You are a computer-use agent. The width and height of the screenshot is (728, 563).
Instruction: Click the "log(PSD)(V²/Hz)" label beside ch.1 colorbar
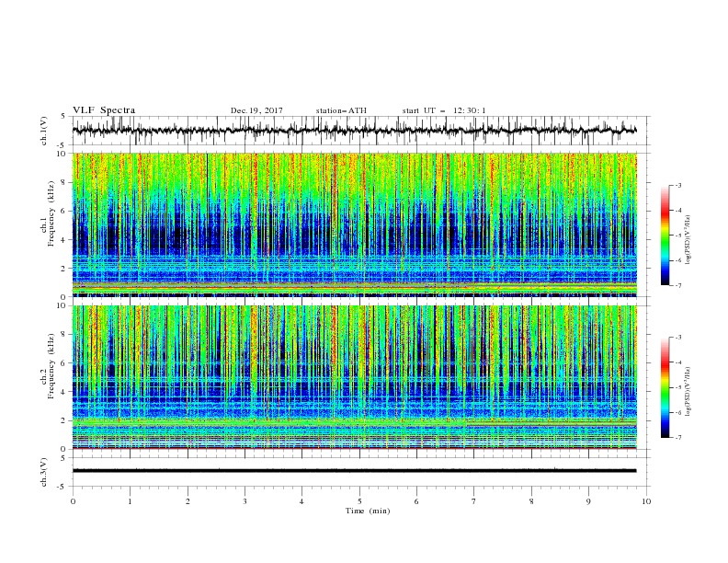(688, 240)
